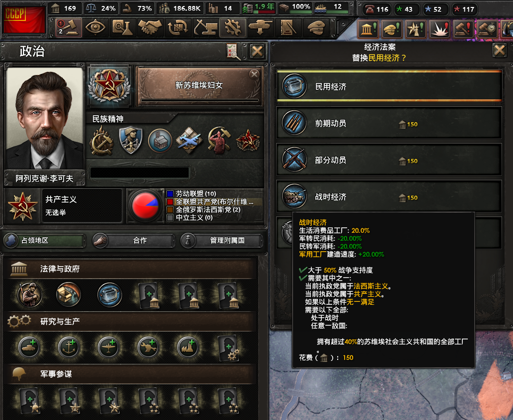Select the 民用经济 law option

click(389, 86)
